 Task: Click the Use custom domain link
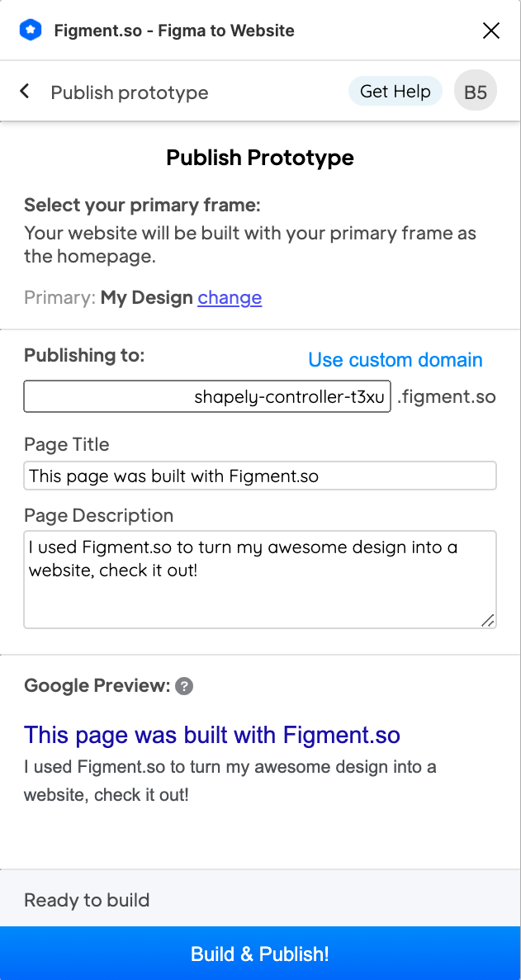pos(395,360)
